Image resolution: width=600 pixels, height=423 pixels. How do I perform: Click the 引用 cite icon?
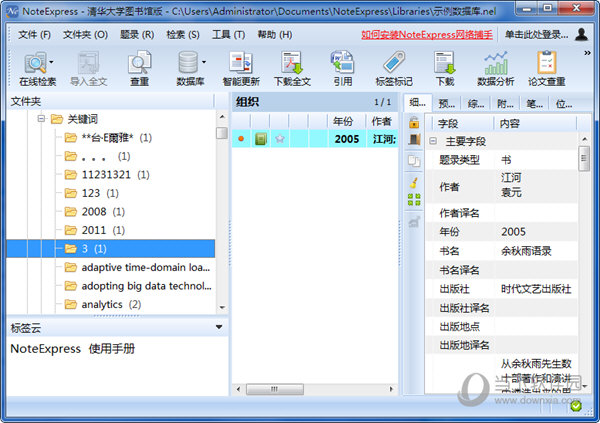[x=342, y=69]
